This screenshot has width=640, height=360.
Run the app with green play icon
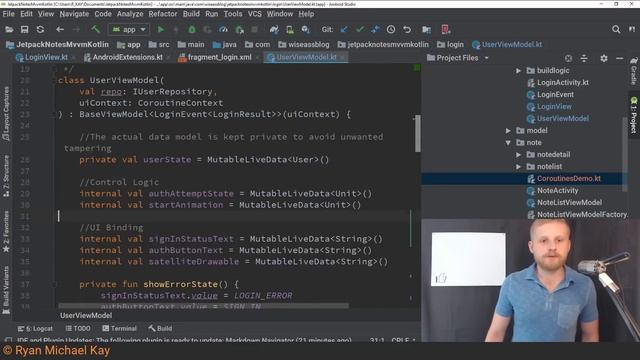161,29
